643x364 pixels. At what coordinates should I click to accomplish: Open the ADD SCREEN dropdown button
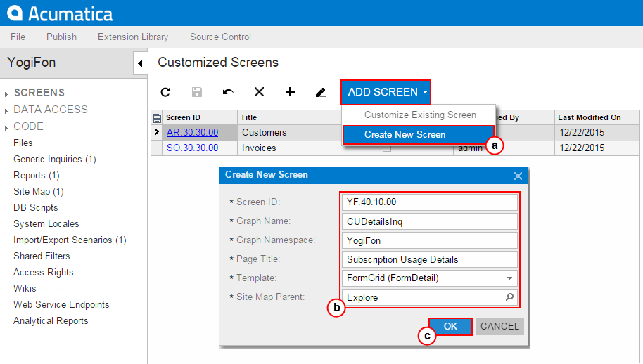pyautogui.click(x=386, y=92)
